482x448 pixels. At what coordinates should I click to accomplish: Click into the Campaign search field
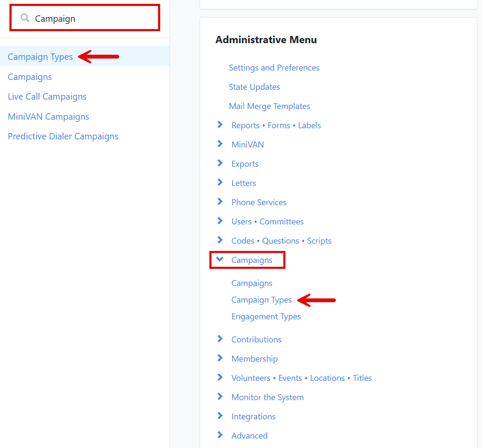[85, 18]
